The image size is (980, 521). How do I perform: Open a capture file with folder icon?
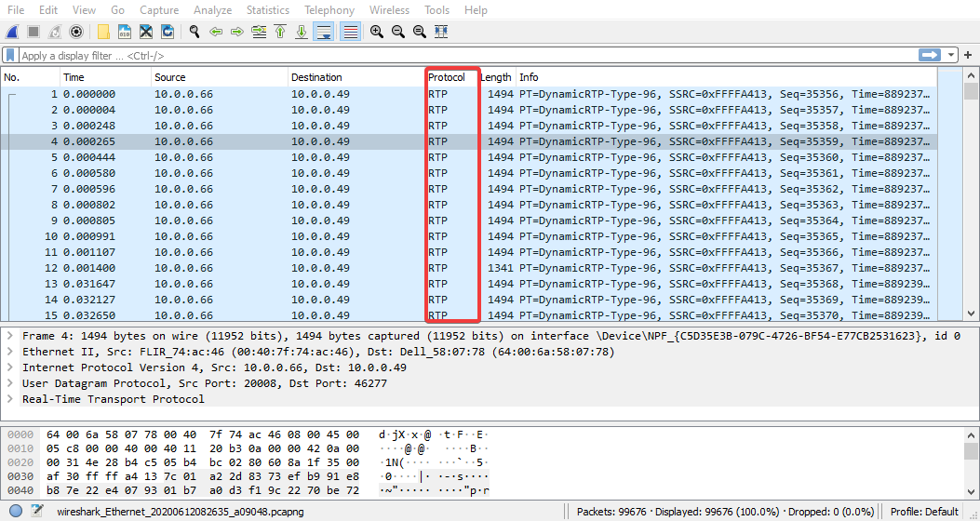(x=103, y=32)
